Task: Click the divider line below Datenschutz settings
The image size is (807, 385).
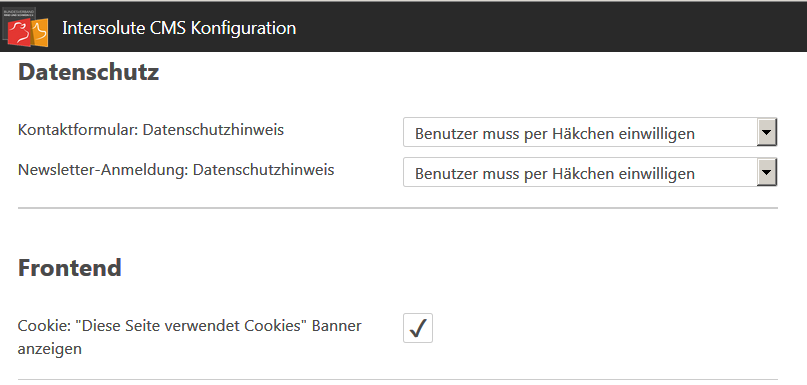Action: point(398,208)
